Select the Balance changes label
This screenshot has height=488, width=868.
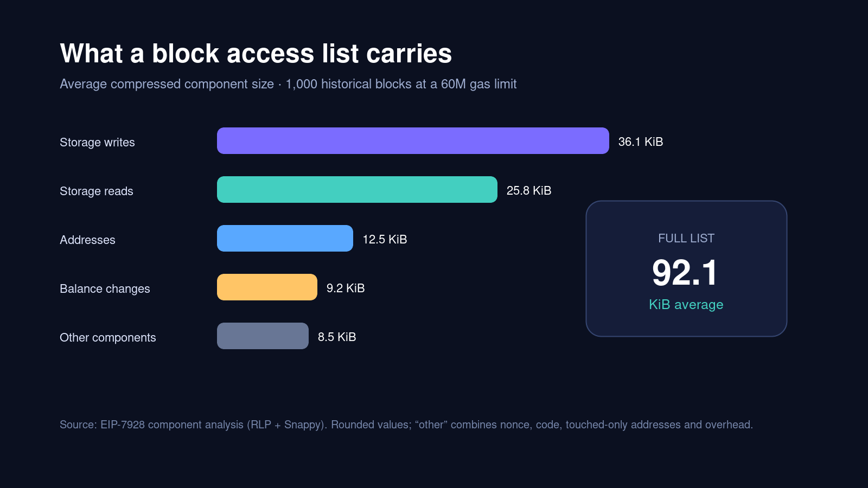coord(105,289)
